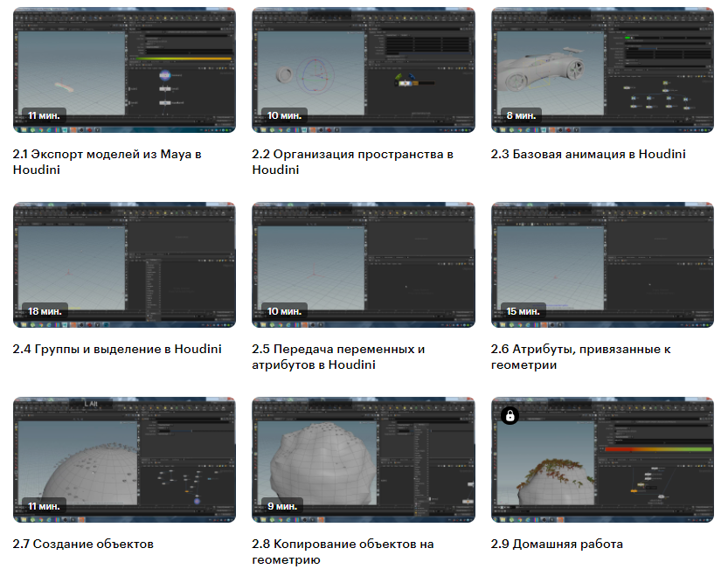Play the lesson 2.4 video thumbnail
Image resolution: width=728 pixels, height=576 pixels.
click(x=124, y=265)
